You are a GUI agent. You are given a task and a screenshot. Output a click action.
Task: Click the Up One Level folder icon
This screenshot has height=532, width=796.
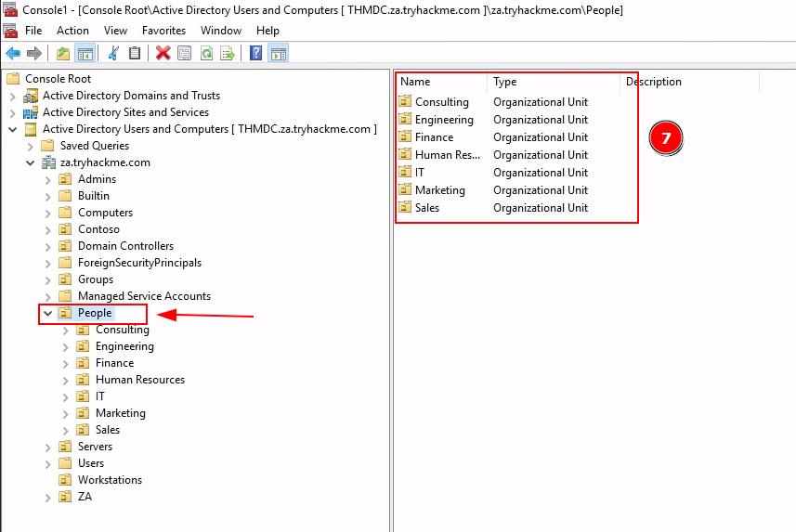click(x=63, y=53)
